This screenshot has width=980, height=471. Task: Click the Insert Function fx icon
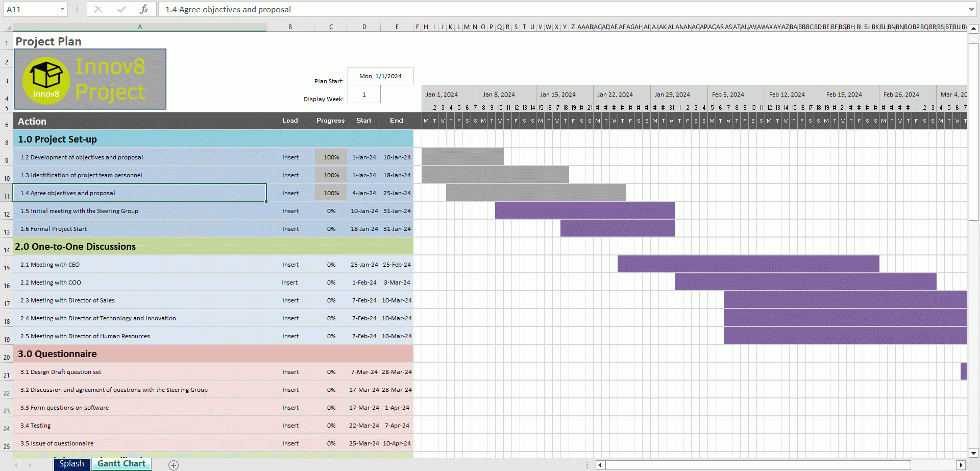(x=144, y=9)
